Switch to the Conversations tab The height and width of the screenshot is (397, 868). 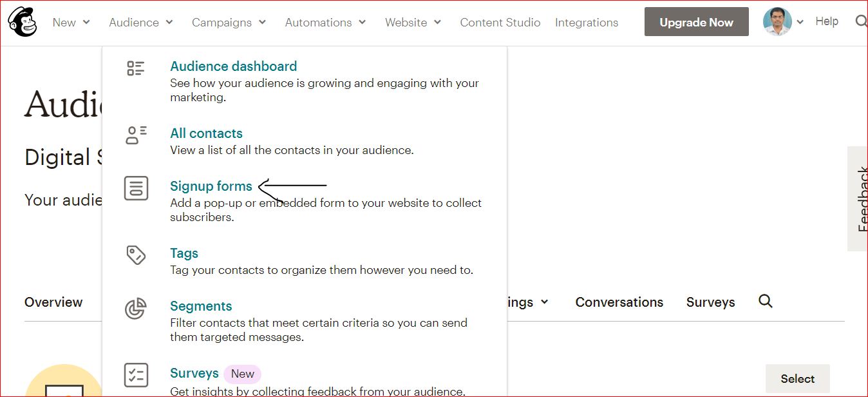click(x=619, y=302)
